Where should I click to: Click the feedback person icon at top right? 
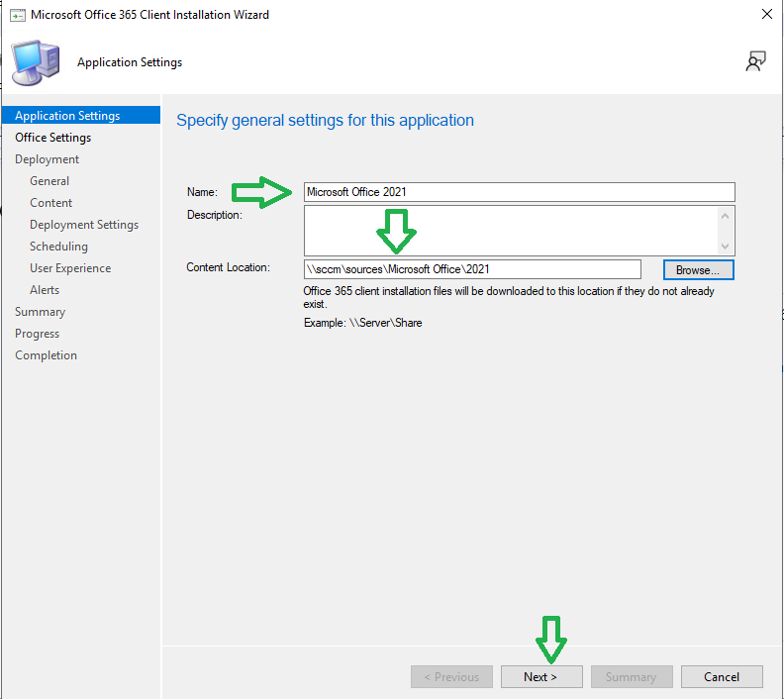(755, 61)
